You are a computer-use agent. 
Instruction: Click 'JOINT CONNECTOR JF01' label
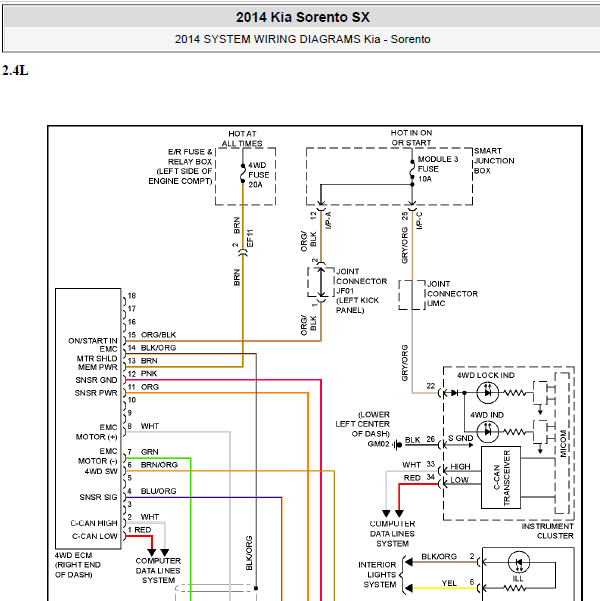(x=361, y=281)
